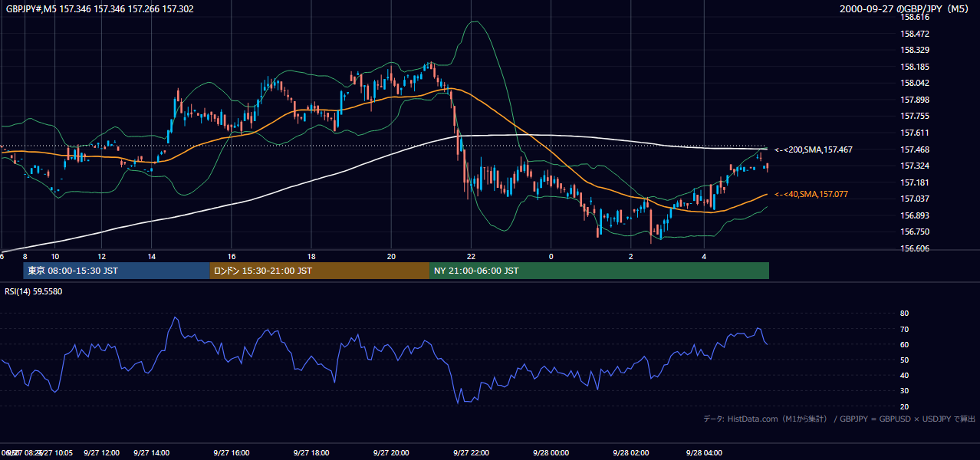Click RSI scale level 60
980x460 pixels.
904,344
